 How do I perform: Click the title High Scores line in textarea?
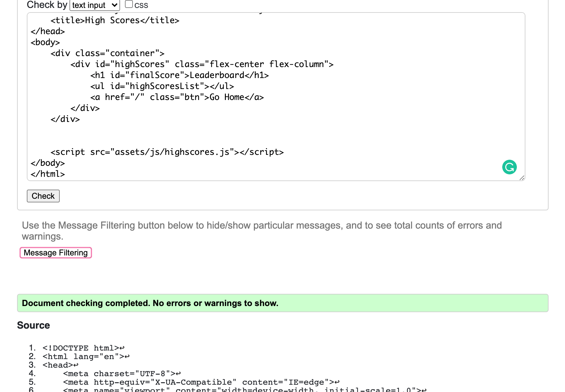click(x=115, y=20)
